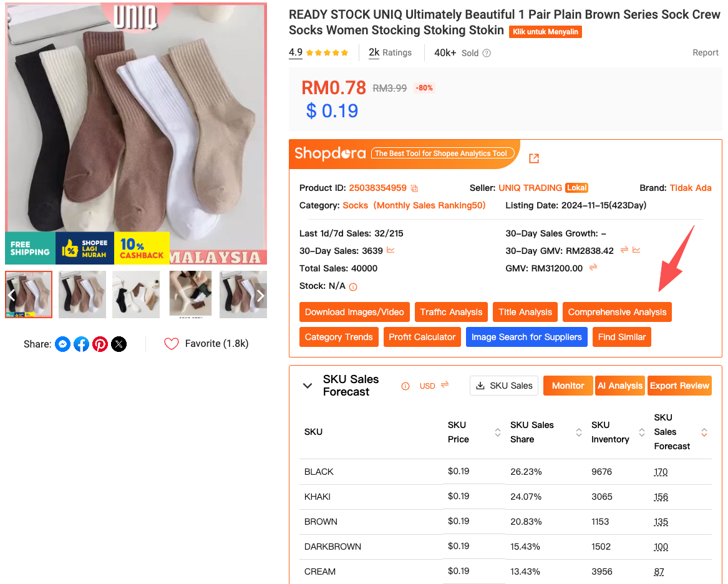Image resolution: width=728 pixels, height=584 pixels.
Task: Open Shopdora external link icon
Action: (534, 158)
